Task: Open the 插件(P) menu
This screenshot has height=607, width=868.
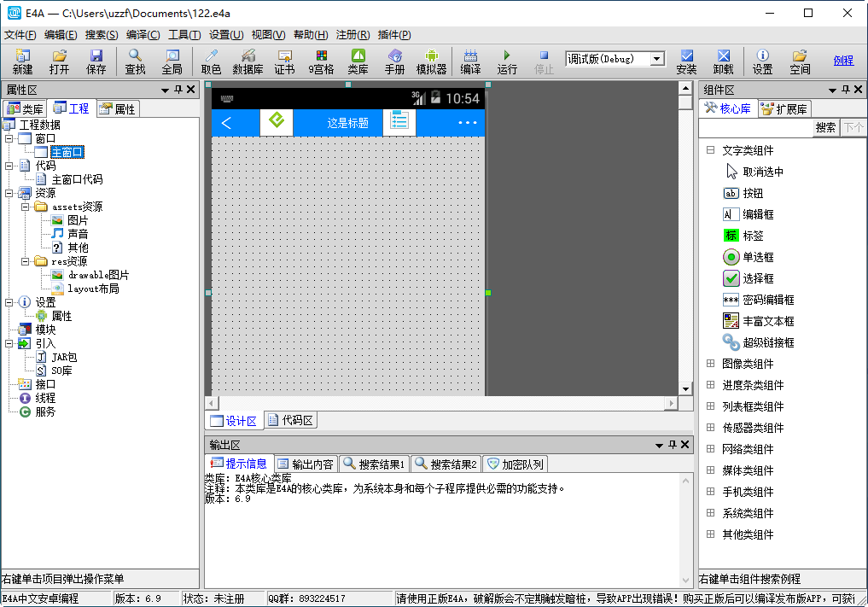Action: (394, 35)
